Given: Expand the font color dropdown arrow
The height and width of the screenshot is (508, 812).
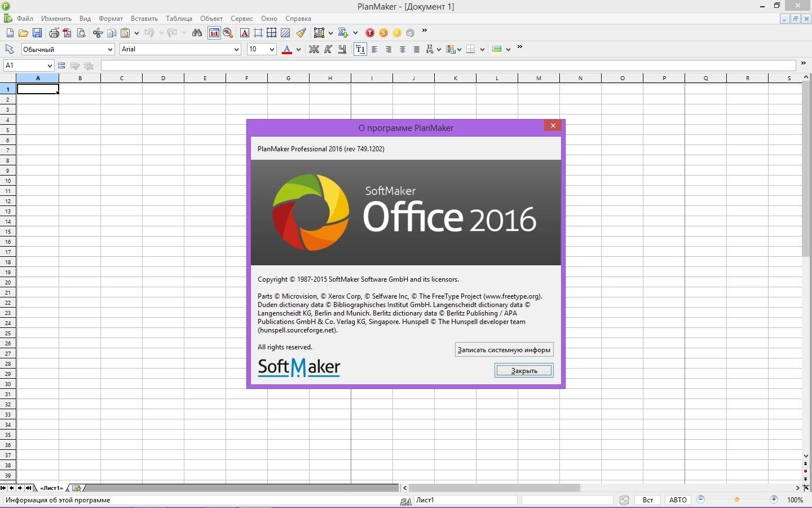Looking at the screenshot, I should click(x=298, y=49).
